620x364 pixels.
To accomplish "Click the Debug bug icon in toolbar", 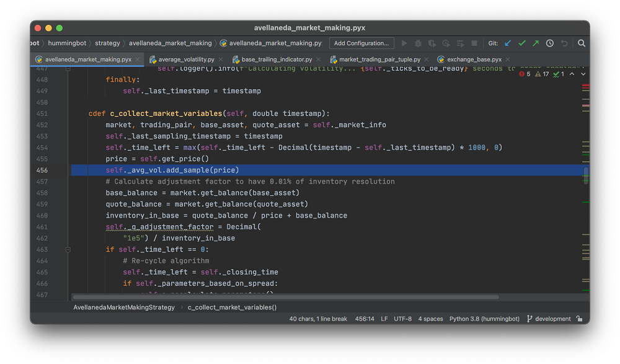I will [418, 43].
